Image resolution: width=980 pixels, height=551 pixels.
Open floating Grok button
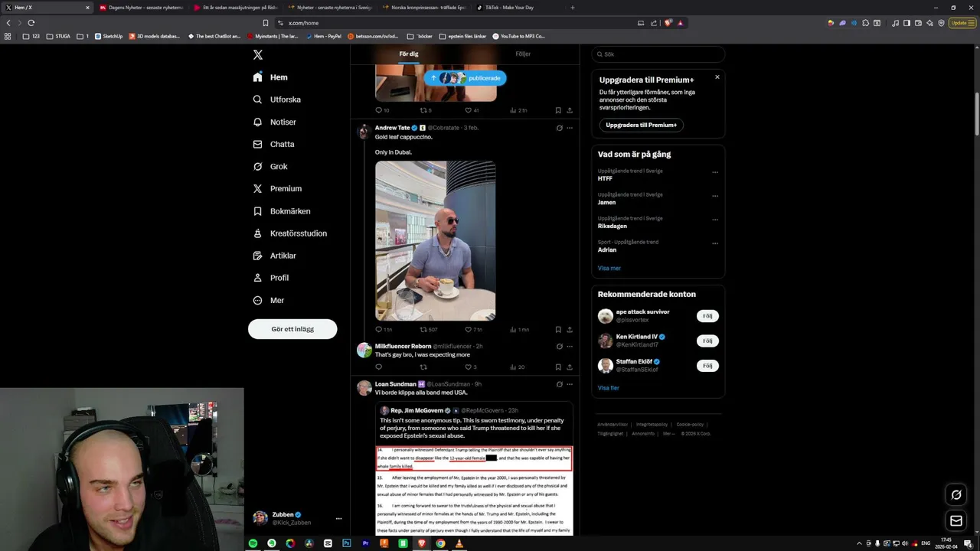coord(956,494)
